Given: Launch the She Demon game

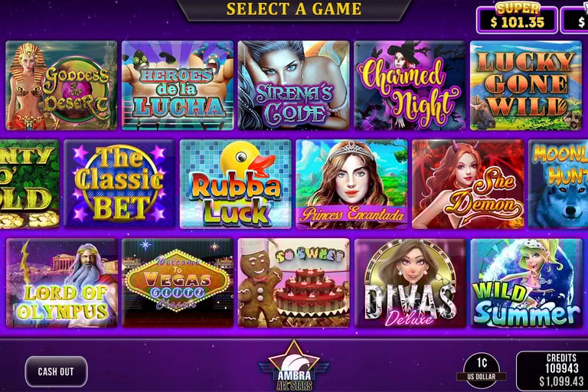Looking at the screenshot, I should (x=468, y=185).
